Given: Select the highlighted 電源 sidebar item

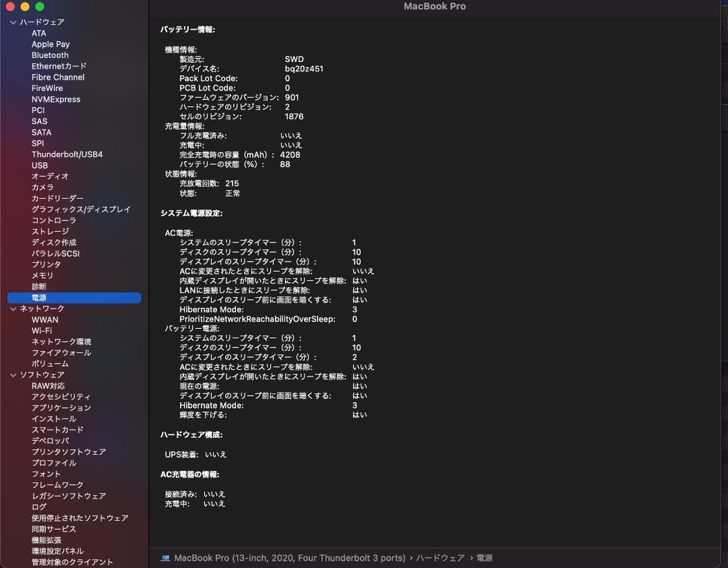Looking at the screenshot, I should click(74, 298).
